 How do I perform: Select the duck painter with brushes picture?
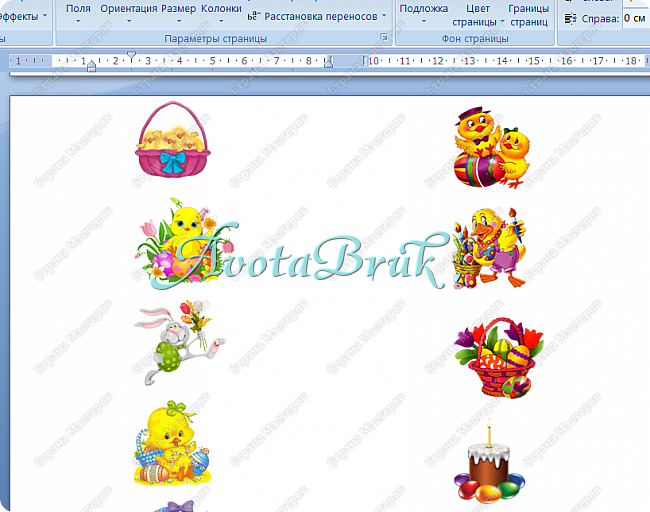(490, 248)
